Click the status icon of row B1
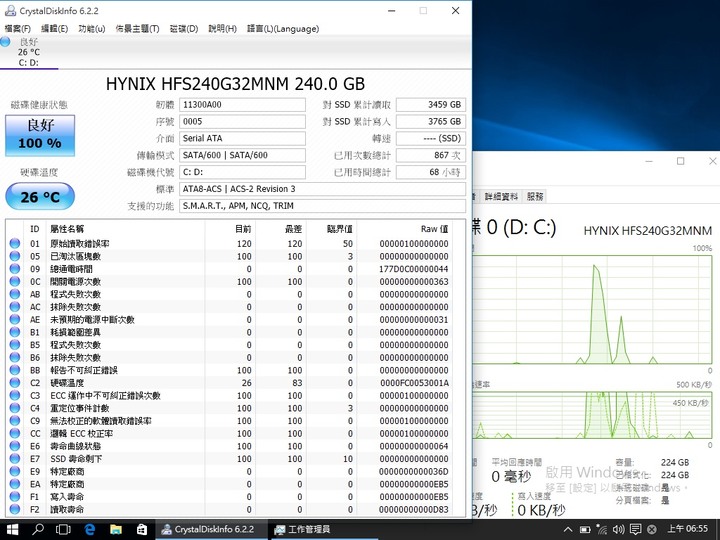This screenshot has width=720, height=540. 15,332
